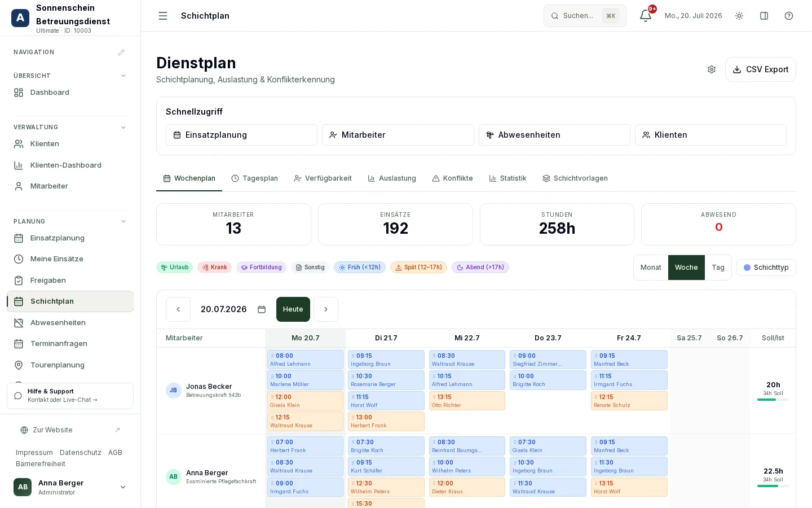Open Klienten-Dashboard in sidebar
Image resolution: width=812 pixels, height=508 pixels.
pyautogui.click(x=70, y=165)
